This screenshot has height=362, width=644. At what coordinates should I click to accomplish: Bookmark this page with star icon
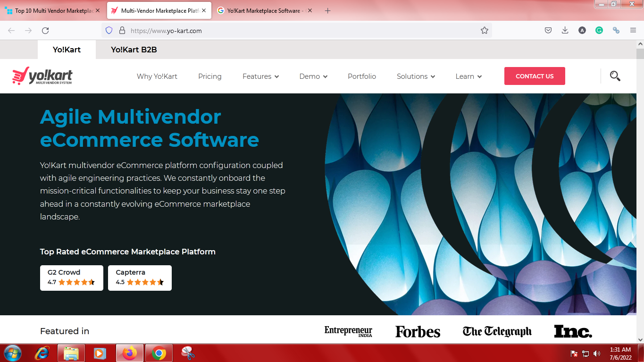tap(485, 30)
